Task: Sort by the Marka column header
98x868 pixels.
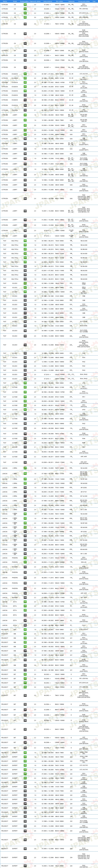Action: tap(5, 1)
